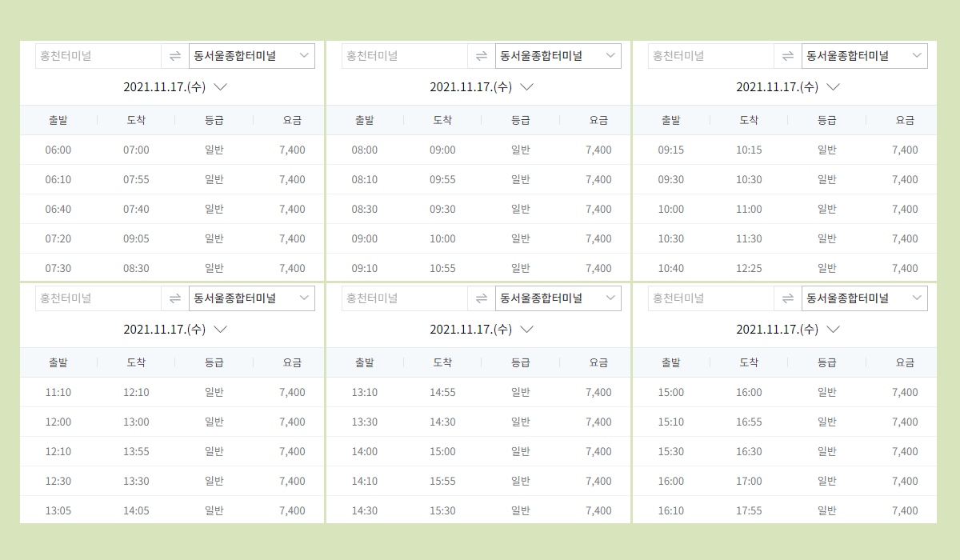Expand date chevron in the 10:40 departure panel
Image resolution: width=960 pixels, height=560 pixels.
pos(834,87)
